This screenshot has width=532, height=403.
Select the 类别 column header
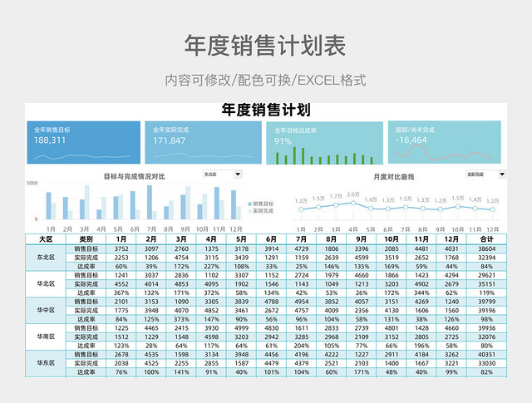pos(86,239)
